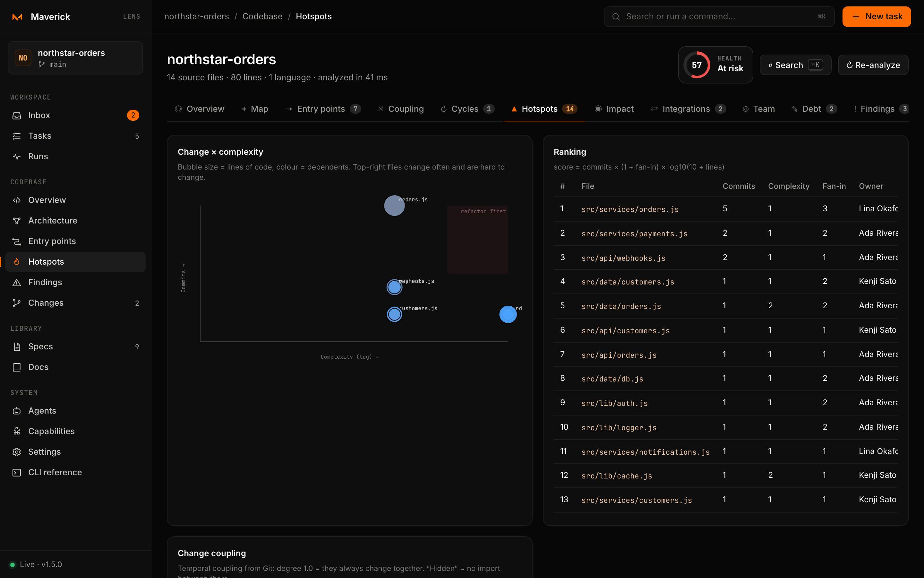Click the Tasks list icon
Screen dimensions: 924x578
(17, 136)
